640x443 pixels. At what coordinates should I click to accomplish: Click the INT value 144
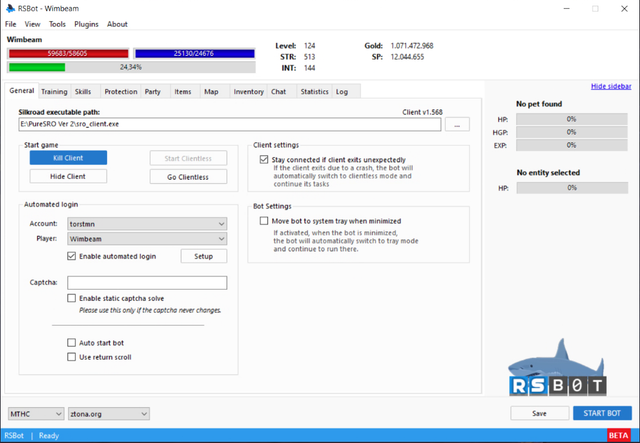coord(309,68)
